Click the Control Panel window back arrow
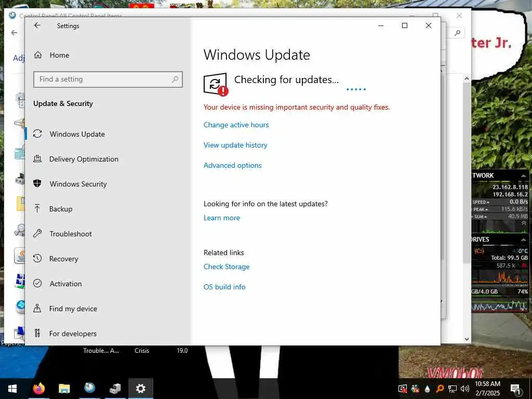Viewport: 532px width, 399px height. 14,33
